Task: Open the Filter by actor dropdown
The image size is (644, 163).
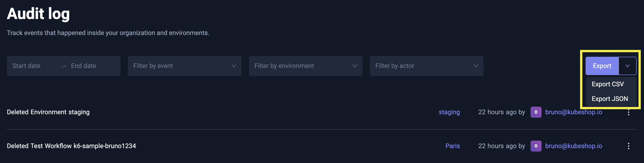Action: coord(427,66)
